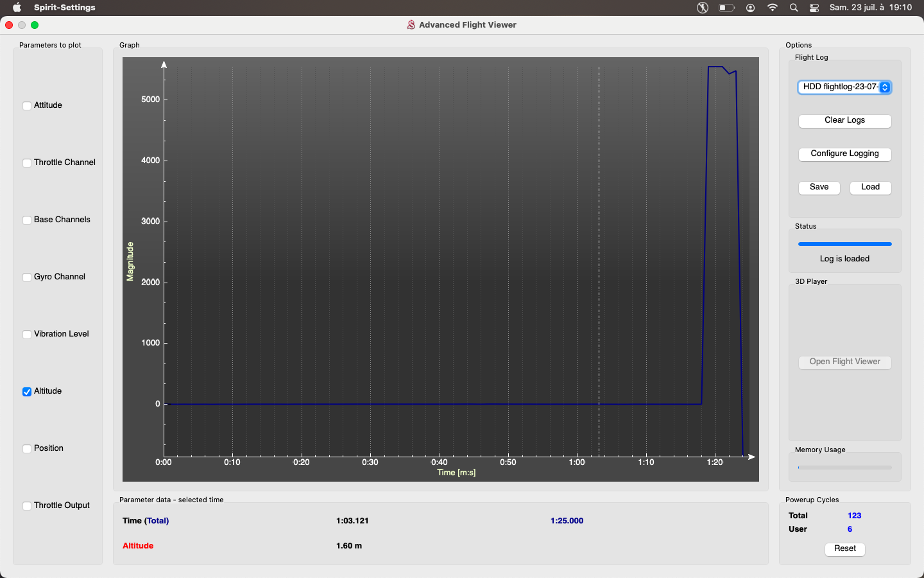Image resolution: width=924 pixels, height=578 pixels.
Task: Open the date and time menu
Action: pos(870,8)
